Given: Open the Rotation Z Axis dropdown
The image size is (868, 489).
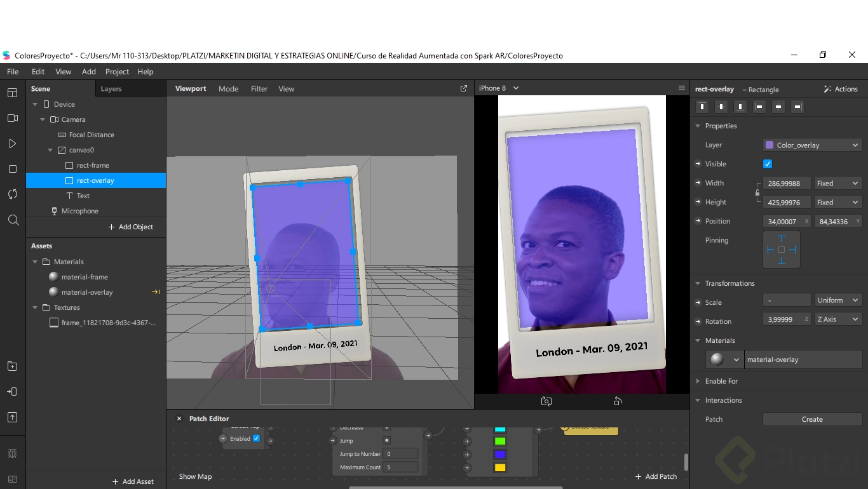Looking at the screenshot, I should (x=838, y=319).
